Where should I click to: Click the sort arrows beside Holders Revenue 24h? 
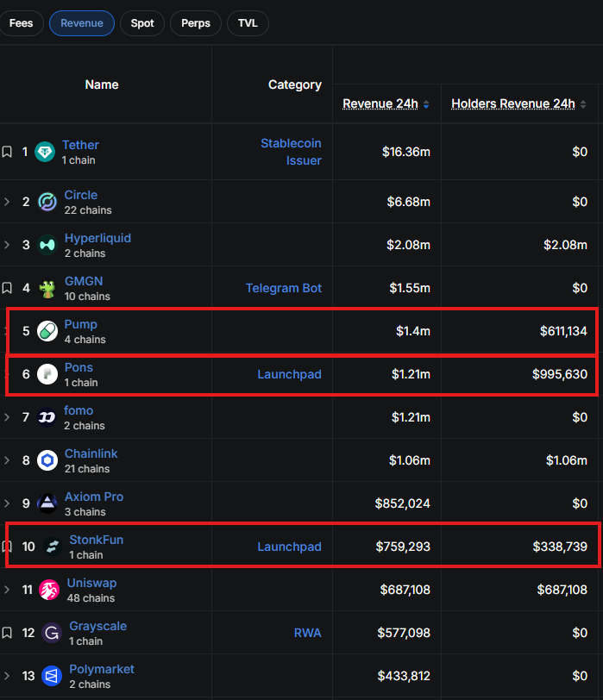click(x=583, y=104)
